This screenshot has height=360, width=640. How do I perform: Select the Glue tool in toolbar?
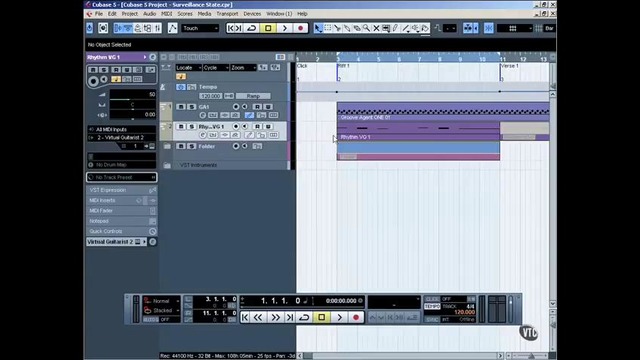coord(347,28)
